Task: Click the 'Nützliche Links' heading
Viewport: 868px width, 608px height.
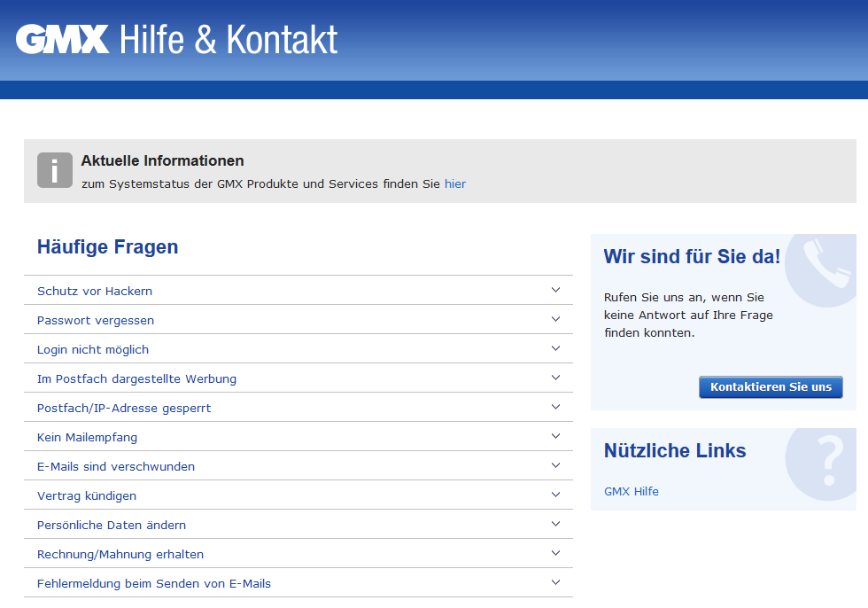Action: (x=675, y=451)
